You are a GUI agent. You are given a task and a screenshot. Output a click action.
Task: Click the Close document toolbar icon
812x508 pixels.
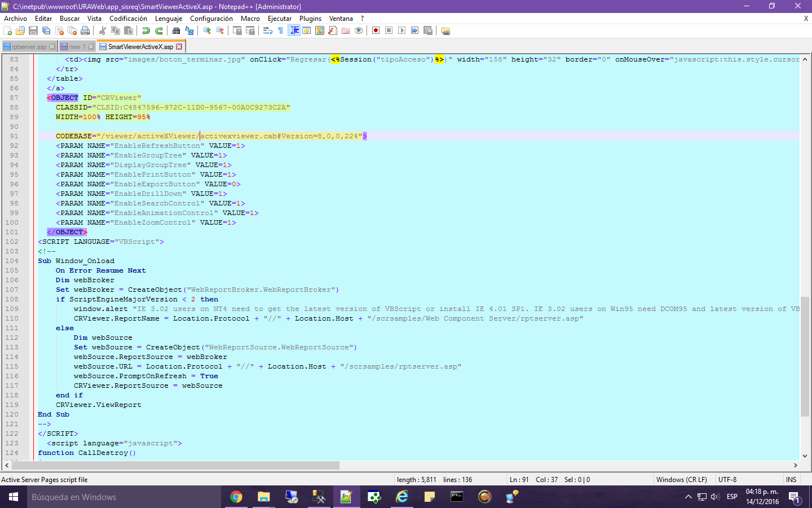click(x=59, y=30)
